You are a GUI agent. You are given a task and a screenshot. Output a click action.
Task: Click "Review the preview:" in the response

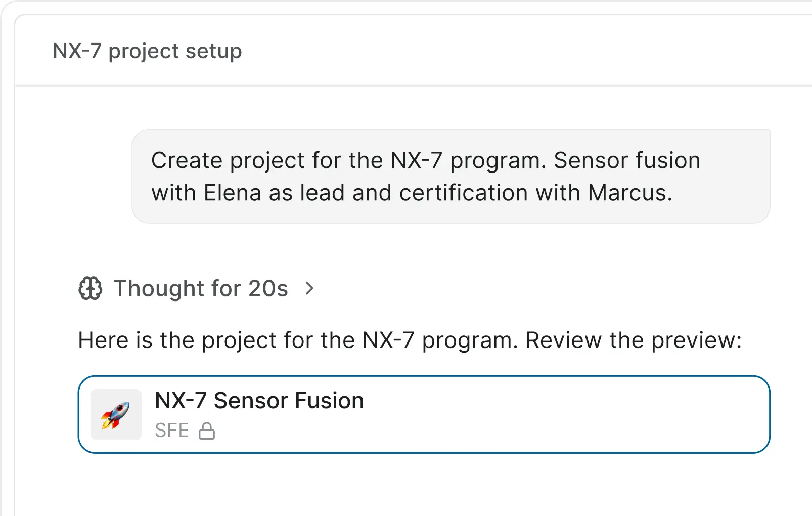click(x=634, y=340)
